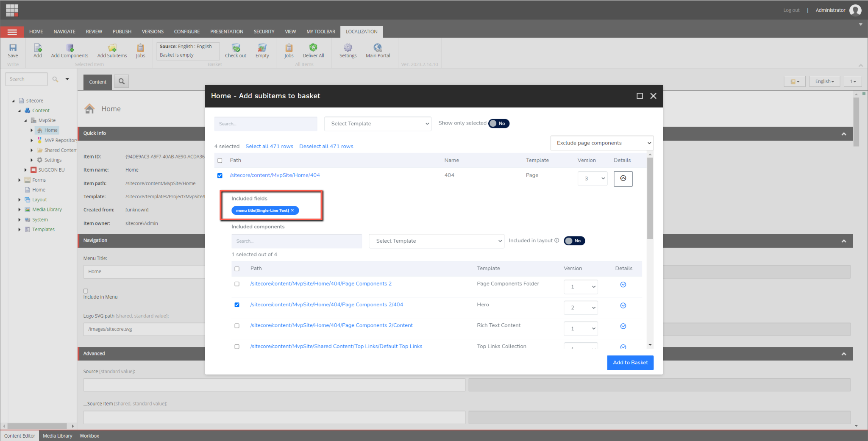Switch to the PUBLISH ribbon tab

click(x=122, y=32)
